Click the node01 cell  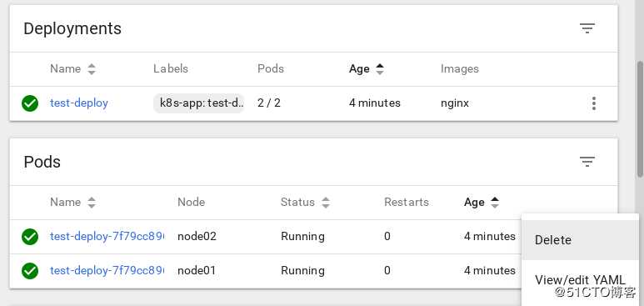tap(197, 271)
